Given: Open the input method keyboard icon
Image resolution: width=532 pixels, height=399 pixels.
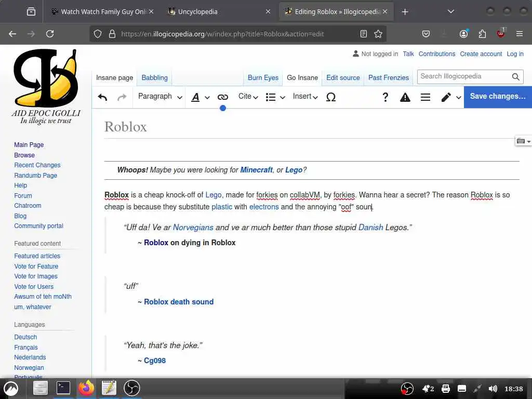Looking at the screenshot, I should 521,141.
